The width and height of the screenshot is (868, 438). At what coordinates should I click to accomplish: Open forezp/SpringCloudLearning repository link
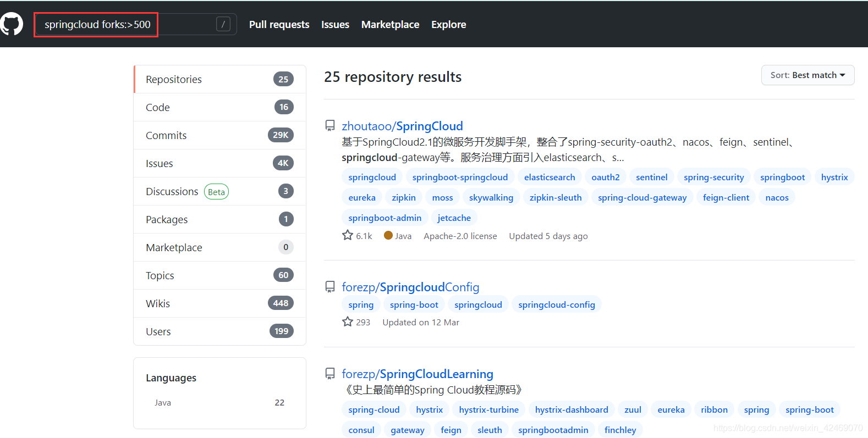tap(417, 374)
